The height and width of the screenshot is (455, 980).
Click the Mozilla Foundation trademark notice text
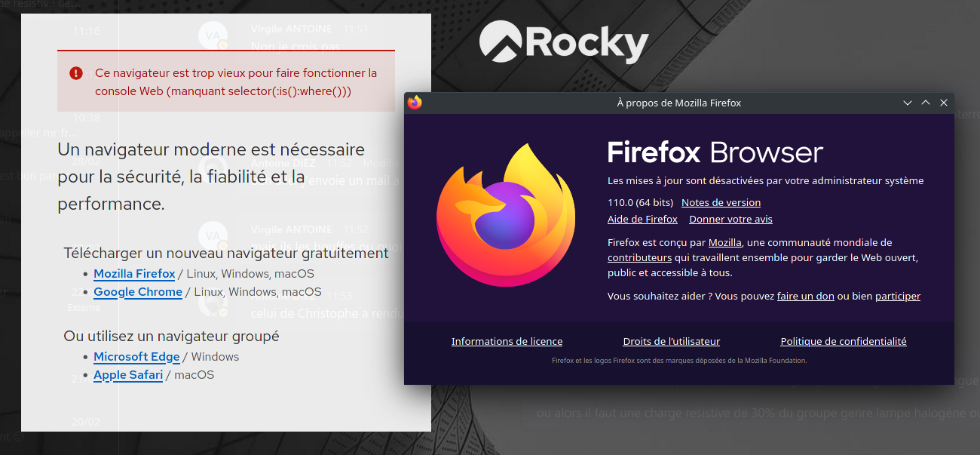tap(679, 361)
